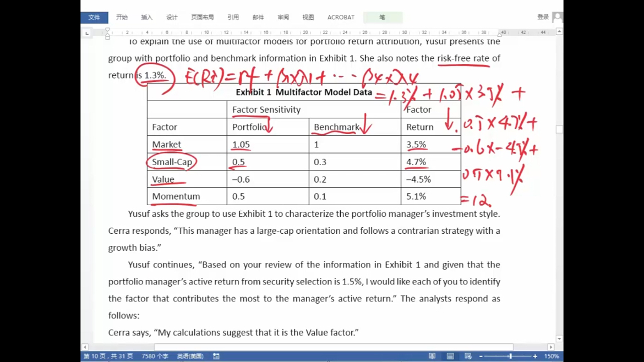Switch to Web Layout view icon
Screen dimensions: 644x362
click(468, 356)
